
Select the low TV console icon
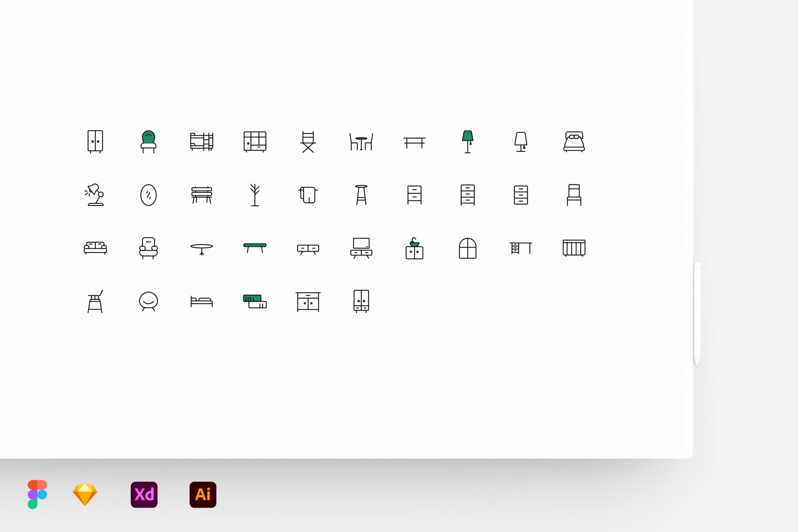308,249
